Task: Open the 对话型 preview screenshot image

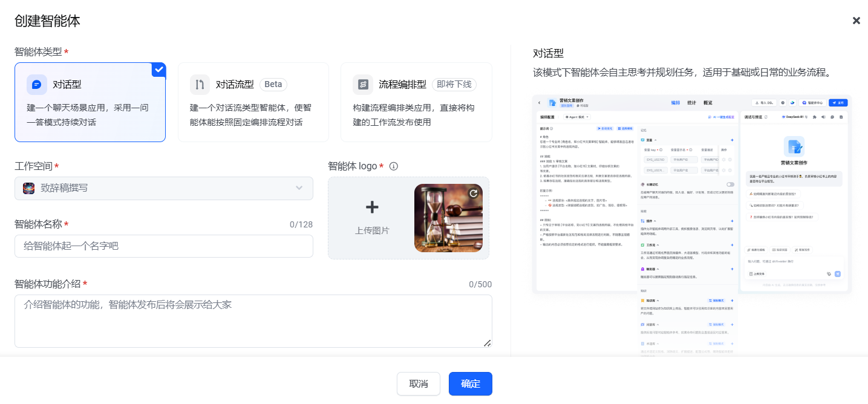Action: pos(691,194)
